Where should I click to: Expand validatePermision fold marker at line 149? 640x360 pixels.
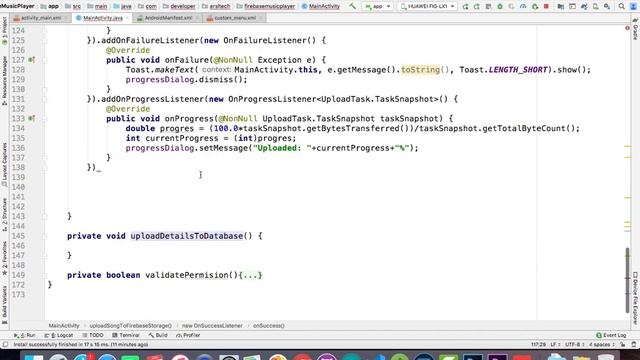click(x=45, y=275)
